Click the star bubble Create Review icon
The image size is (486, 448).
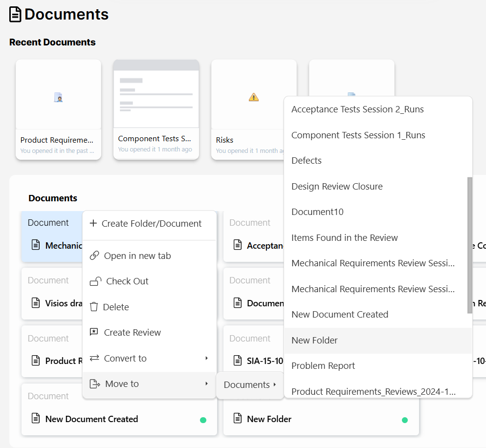click(94, 332)
